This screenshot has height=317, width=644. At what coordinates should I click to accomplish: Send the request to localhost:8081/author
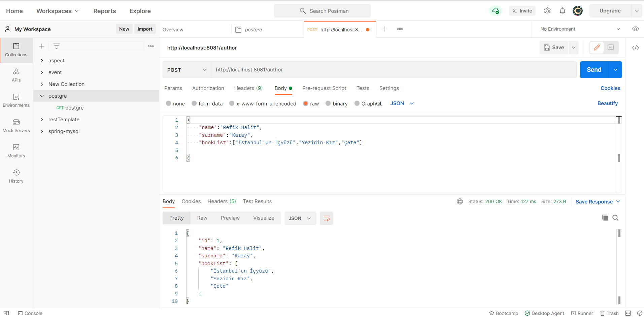594,70
